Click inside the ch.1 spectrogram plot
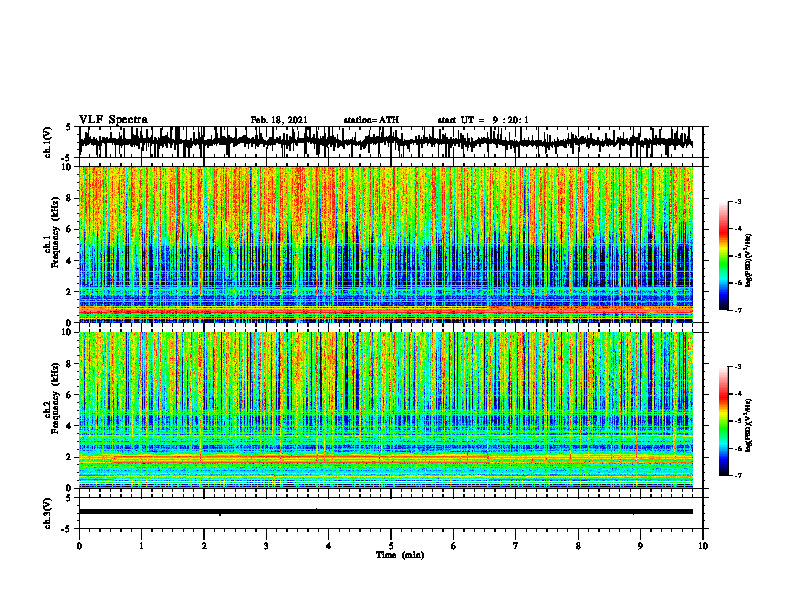The width and height of the screenshot is (792, 612). (x=386, y=244)
